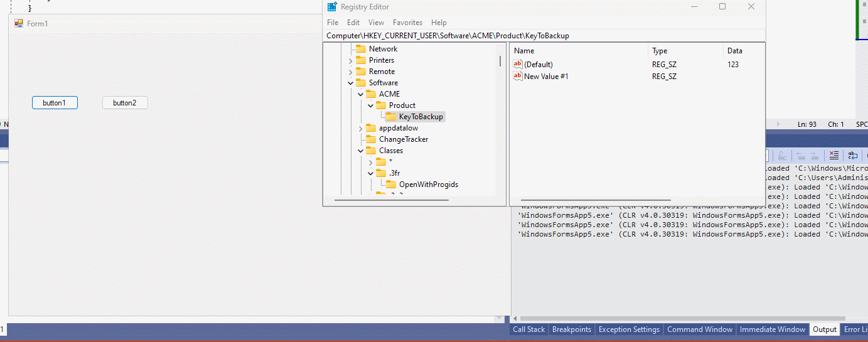Open the View menu in Registry Editor
Image resolution: width=868 pixels, height=342 pixels.
point(376,23)
